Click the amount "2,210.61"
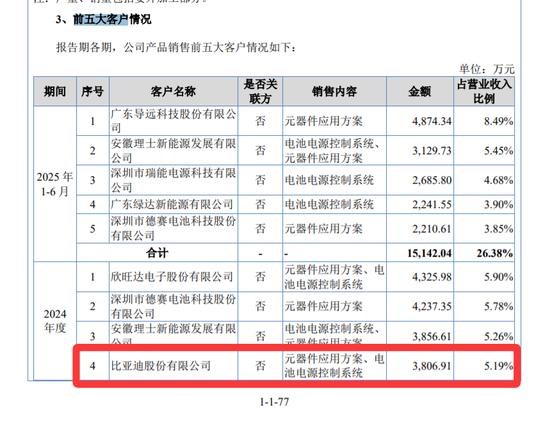Screen dimensions: 550x429 pyautogui.click(x=432, y=229)
